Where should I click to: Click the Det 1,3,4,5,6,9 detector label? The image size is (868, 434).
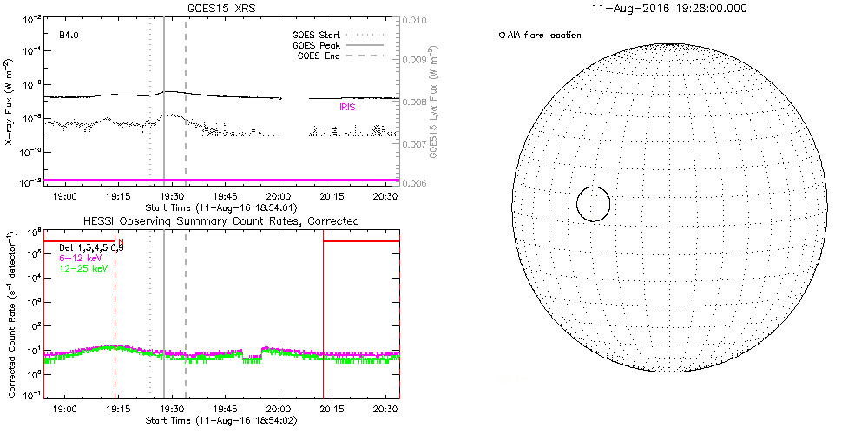pos(91,248)
